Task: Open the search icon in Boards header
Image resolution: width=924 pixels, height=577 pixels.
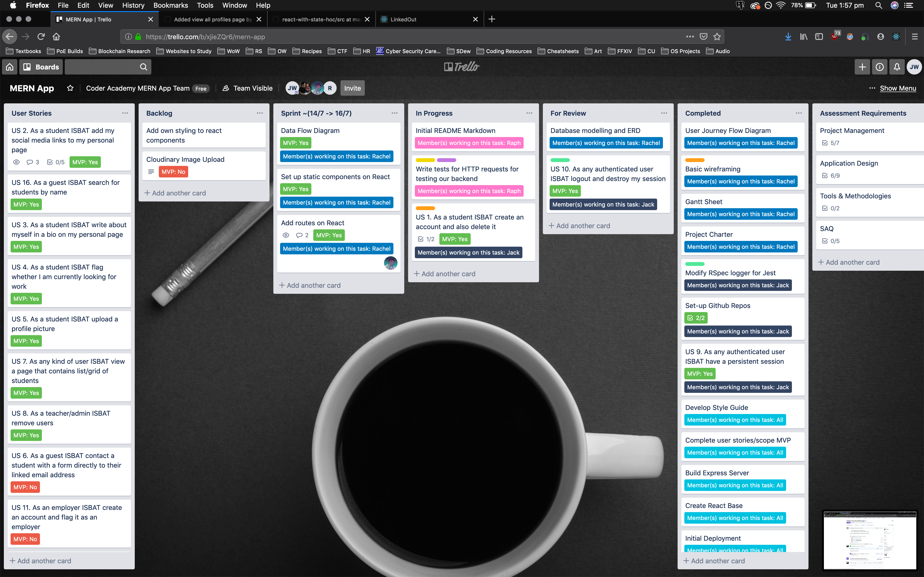Action: click(x=144, y=66)
